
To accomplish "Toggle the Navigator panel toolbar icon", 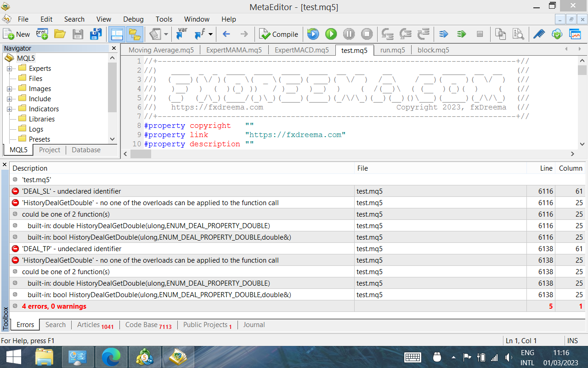I will click(x=117, y=34).
